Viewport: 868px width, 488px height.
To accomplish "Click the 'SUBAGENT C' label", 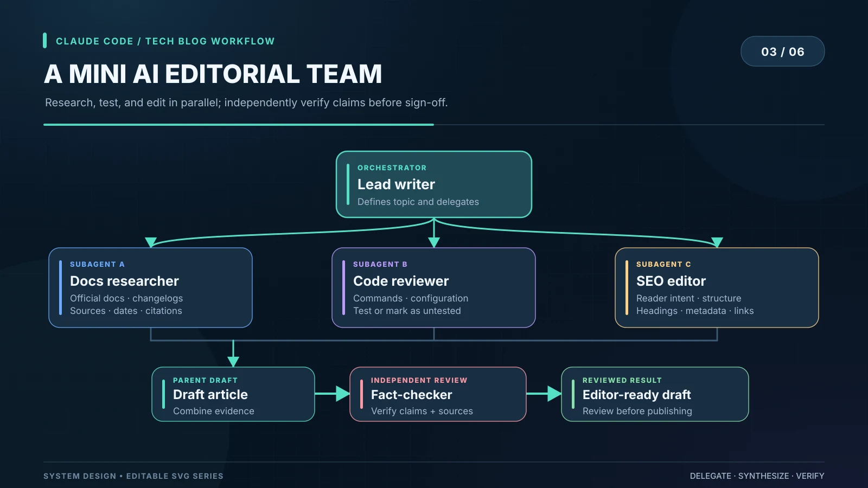I will click(x=663, y=264).
